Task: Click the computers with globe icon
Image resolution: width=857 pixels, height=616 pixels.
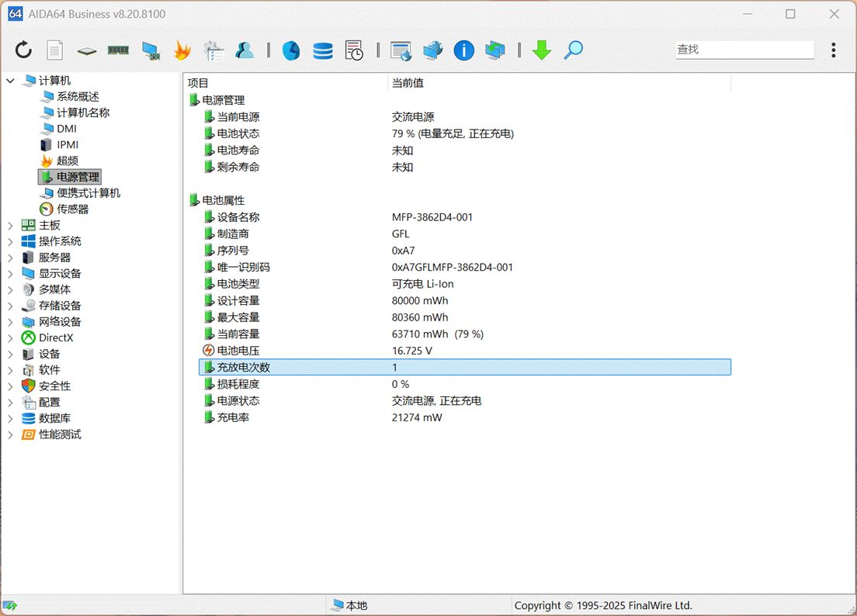Action: 432,50
